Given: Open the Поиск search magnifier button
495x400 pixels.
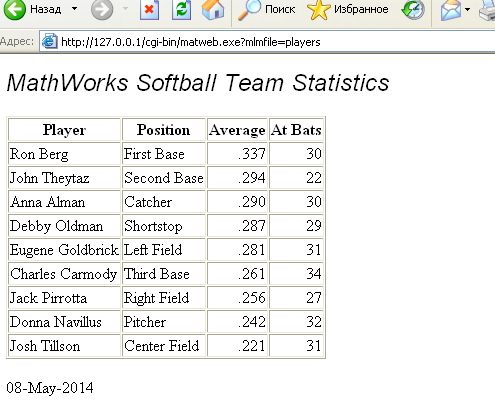Looking at the screenshot, I should (x=266, y=9).
